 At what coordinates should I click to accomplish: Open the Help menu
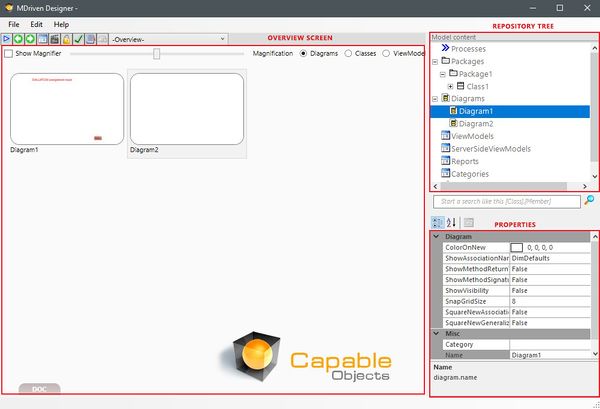coord(61,23)
